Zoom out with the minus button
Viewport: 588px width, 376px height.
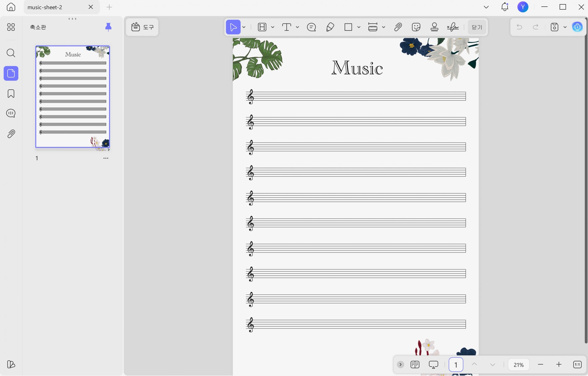[540, 365]
